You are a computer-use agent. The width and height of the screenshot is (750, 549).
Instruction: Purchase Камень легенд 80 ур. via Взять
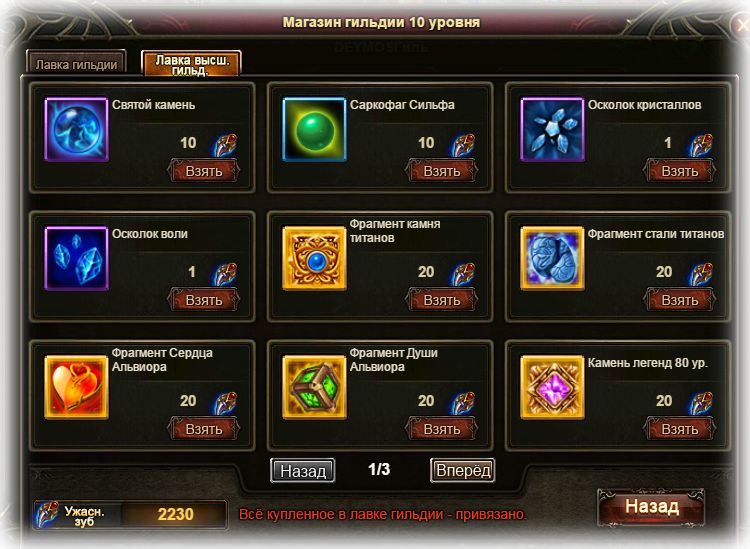[679, 429]
